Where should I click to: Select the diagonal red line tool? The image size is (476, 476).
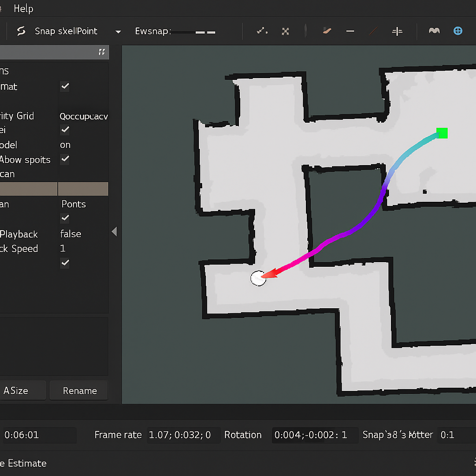pos(373,31)
